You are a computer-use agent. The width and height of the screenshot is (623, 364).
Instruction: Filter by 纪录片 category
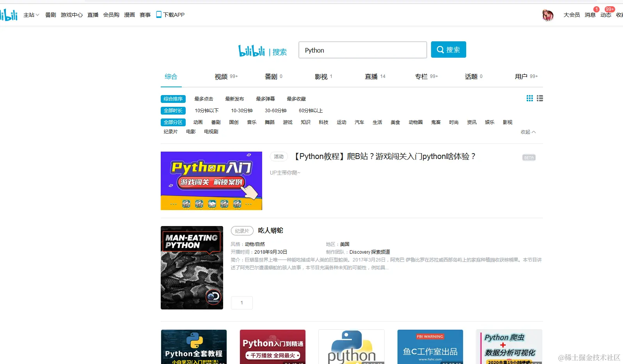pos(171,132)
